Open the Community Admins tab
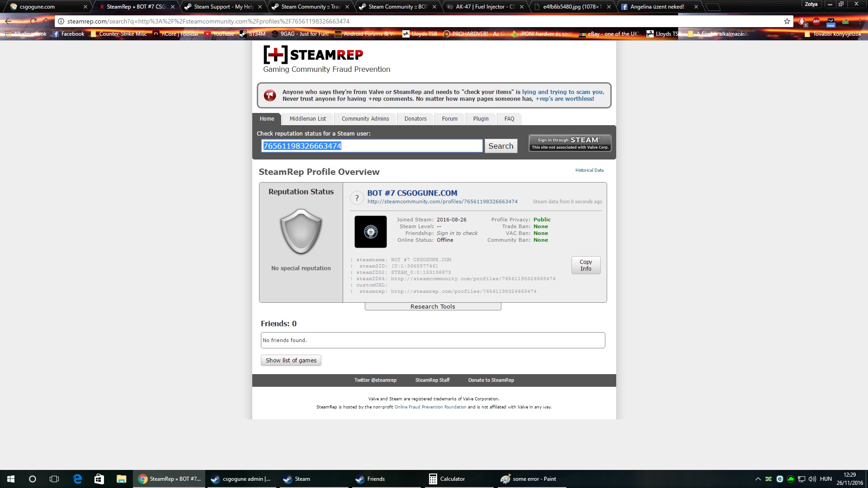This screenshot has width=868, height=488. [x=365, y=119]
